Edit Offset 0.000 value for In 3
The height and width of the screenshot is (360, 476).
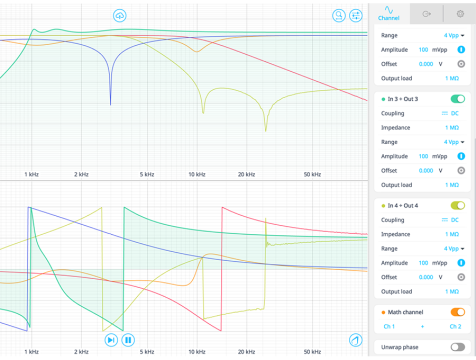point(426,171)
